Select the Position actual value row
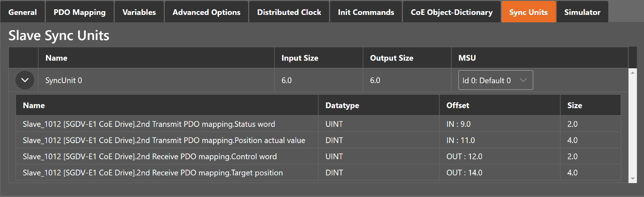The height and width of the screenshot is (197, 644). point(164,140)
